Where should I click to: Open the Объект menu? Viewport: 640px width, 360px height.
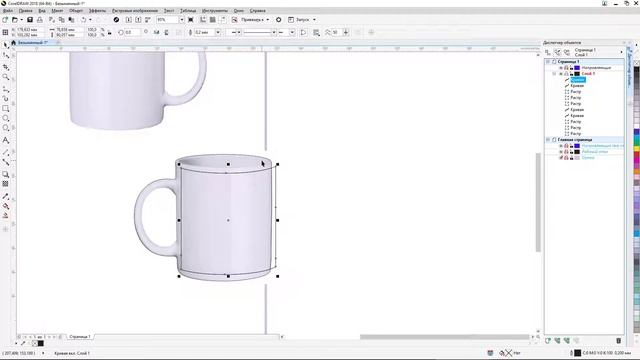pyautogui.click(x=76, y=11)
